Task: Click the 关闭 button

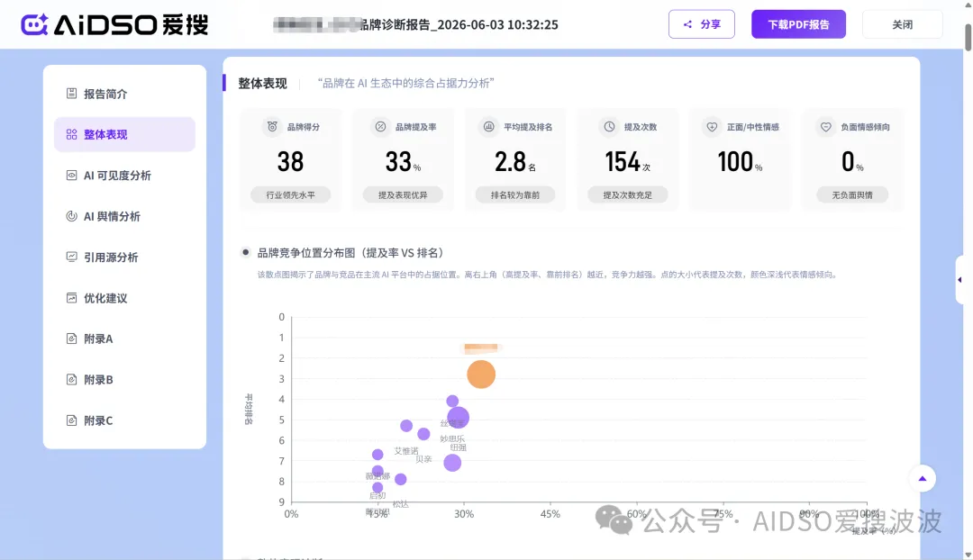Action: 902,24
